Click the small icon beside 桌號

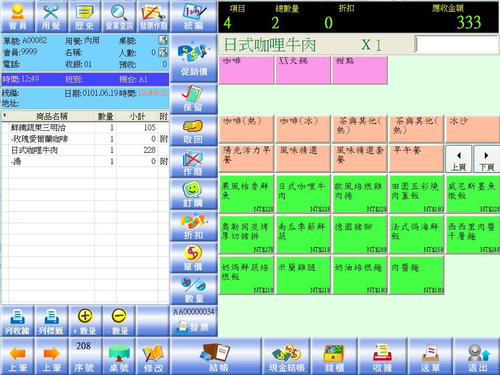point(163,40)
